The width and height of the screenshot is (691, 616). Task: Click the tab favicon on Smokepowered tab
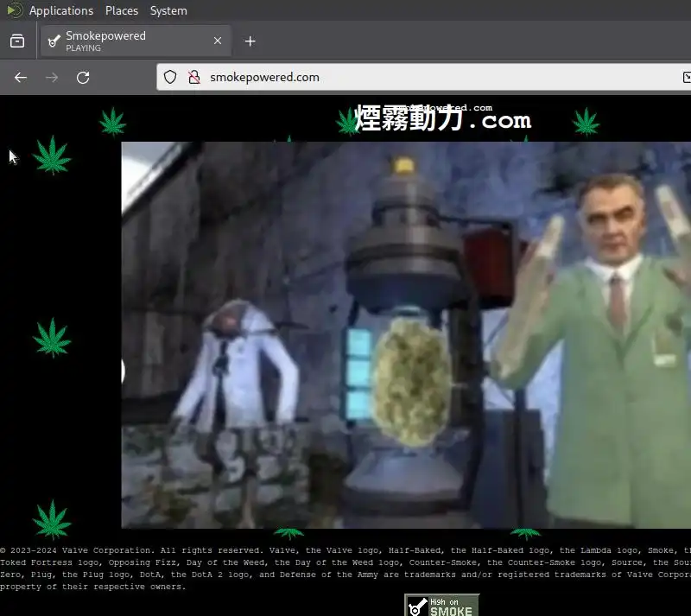pos(54,41)
